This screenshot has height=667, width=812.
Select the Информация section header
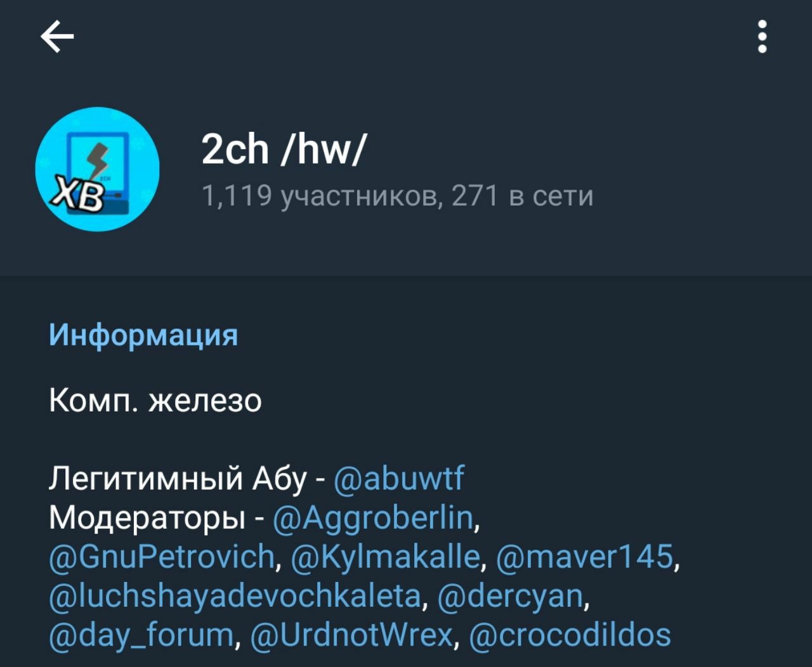click(143, 334)
